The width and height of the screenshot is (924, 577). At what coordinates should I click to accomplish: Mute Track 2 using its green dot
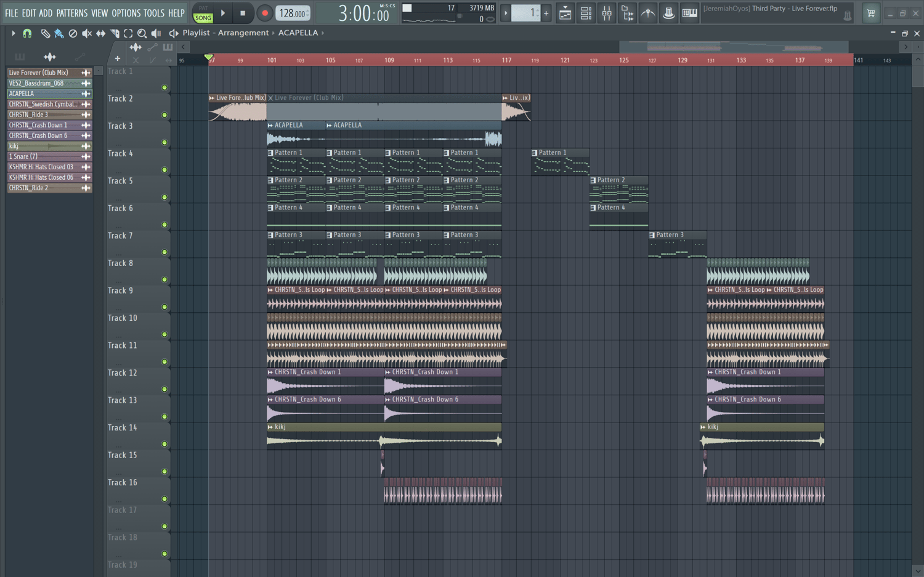164,115
